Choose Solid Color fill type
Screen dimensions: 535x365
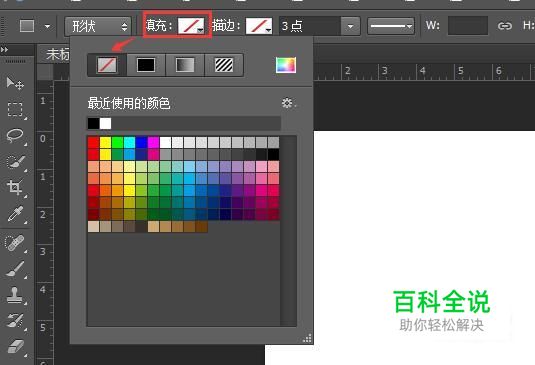point(146,65)
